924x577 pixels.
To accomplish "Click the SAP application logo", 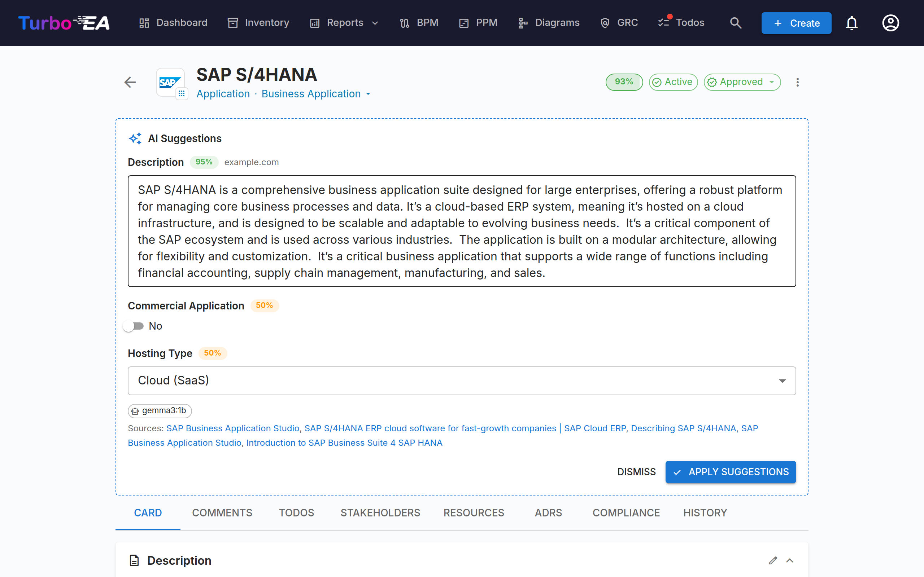I will point(170,82).
